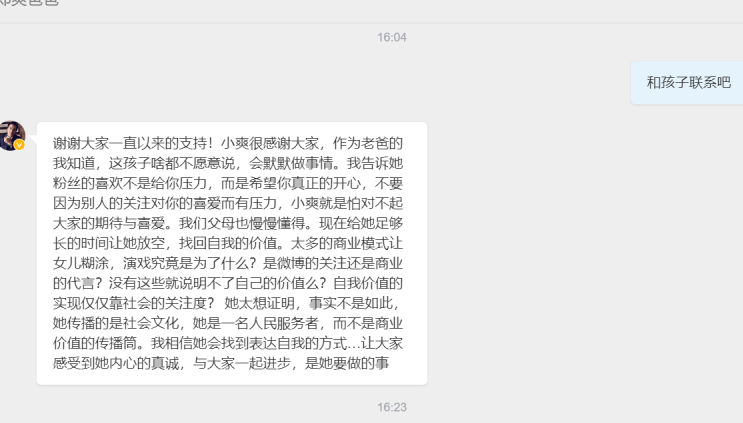Click the text 实现仅仅靠社会的关注度
The height and width of the screenshot is (423, 743).
[129, 303]
